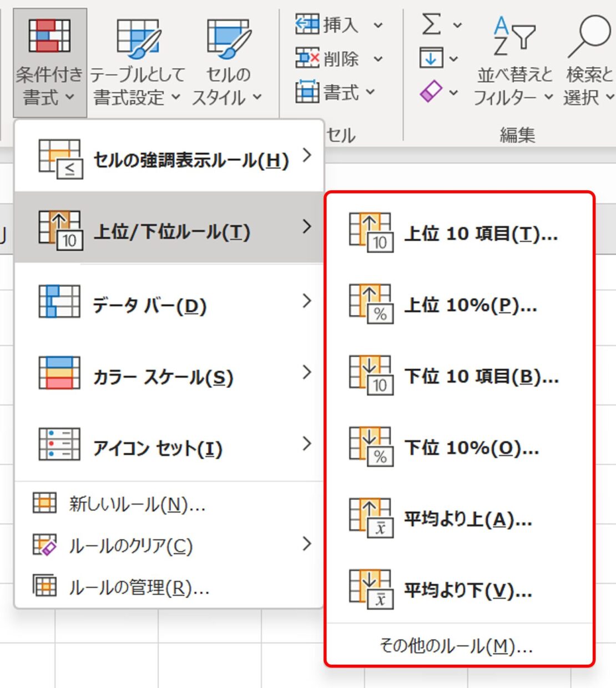
Task: Click the 削除 cells icon
Action: pyautogui.click(x=307, y=58)
